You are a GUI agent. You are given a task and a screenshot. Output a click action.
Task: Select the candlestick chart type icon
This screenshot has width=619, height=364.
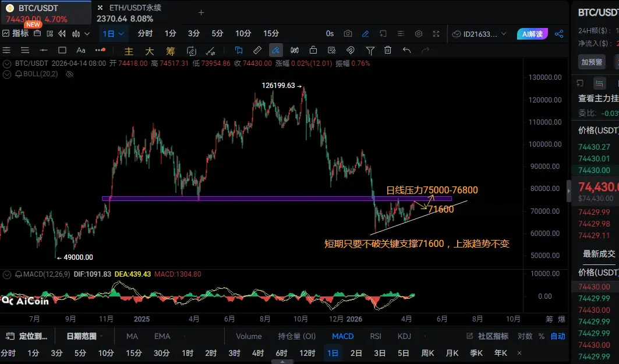coord(76,34)
